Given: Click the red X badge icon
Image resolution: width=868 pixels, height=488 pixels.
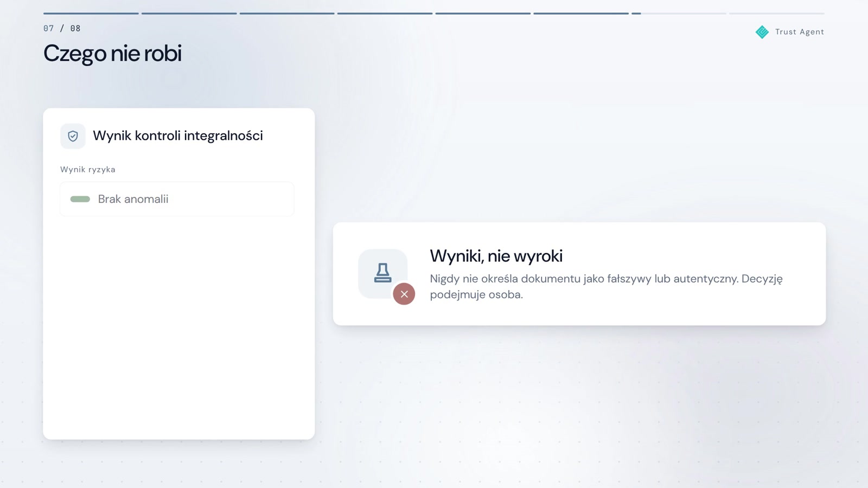Looking at the screenshot, I should pyautogui.click(x=404, y=294).
